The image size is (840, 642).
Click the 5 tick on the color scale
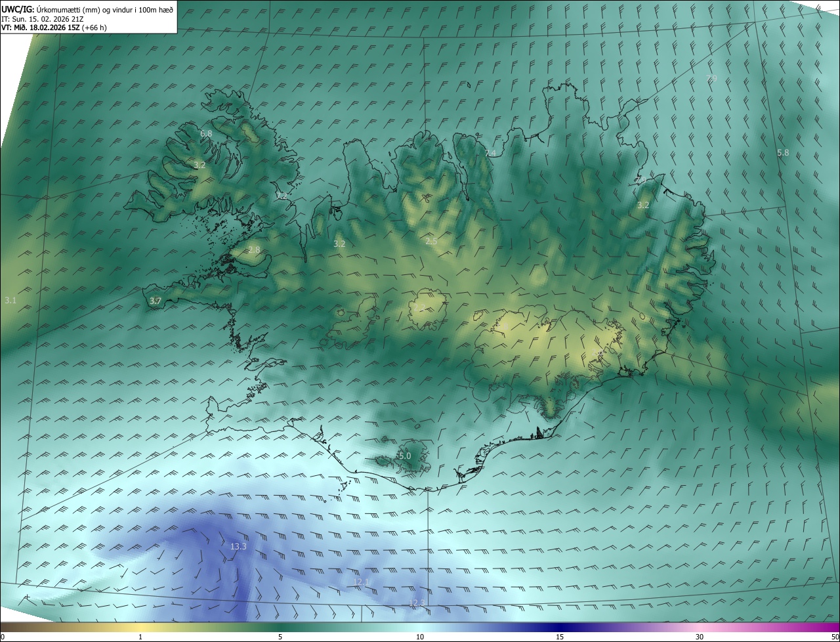click(280, 637)
